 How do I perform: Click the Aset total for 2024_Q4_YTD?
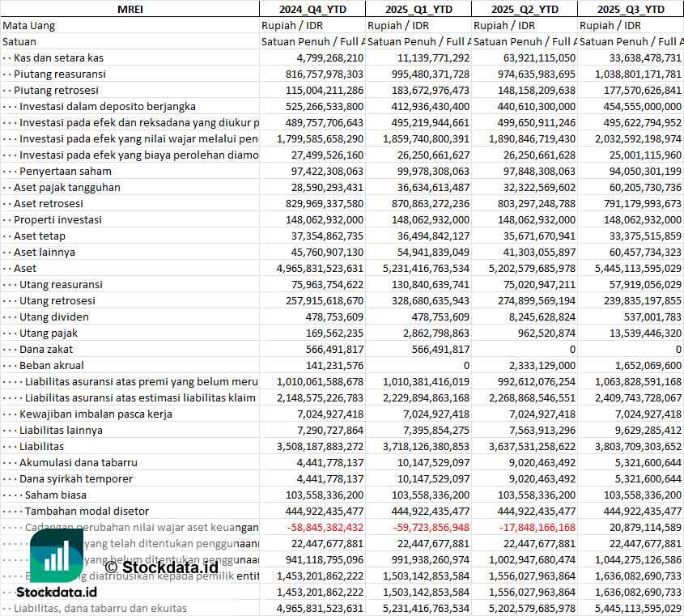point(320,268)
